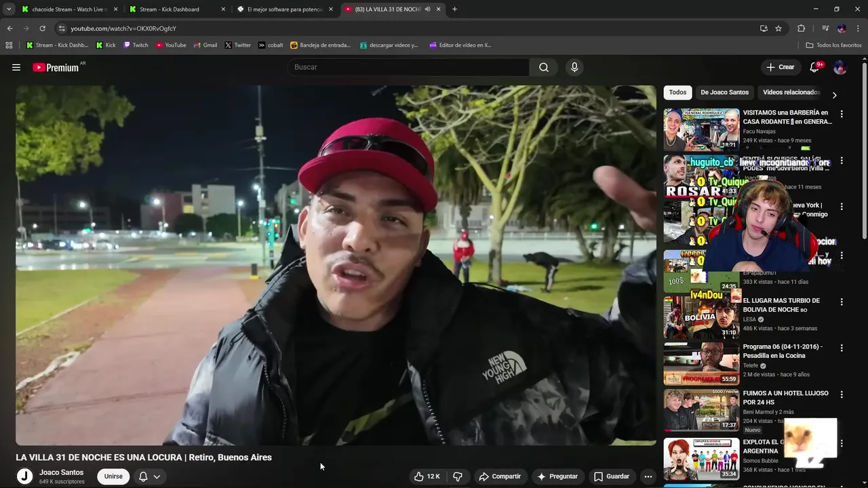Open Todos los favoritos bookmarks folder
This screenshot has width=868, height=488.
click(833, 45)
